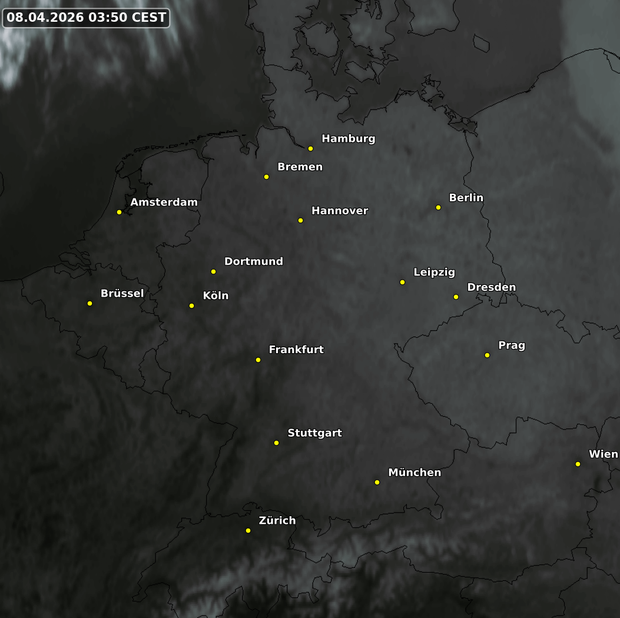The height and width of the screenshot is (618, 620).
Task: Select the Leipzig yellow dot
Action: click(x=403, y=282)
